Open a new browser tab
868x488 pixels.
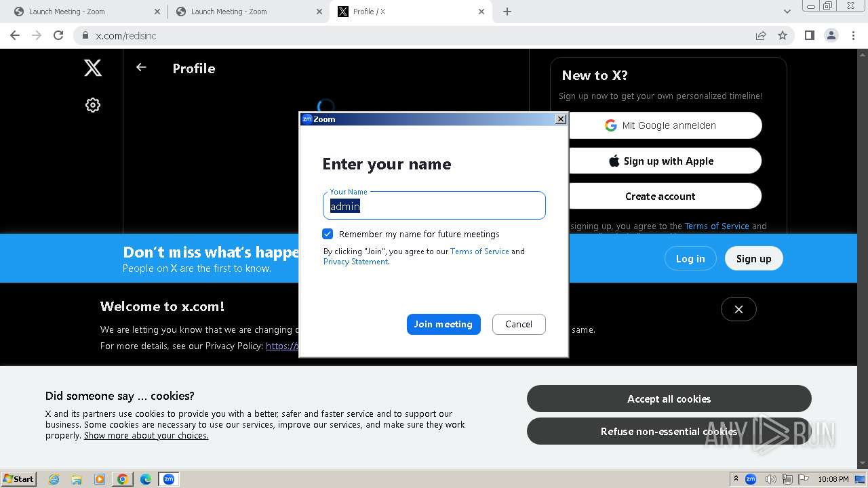pos(507,12)
